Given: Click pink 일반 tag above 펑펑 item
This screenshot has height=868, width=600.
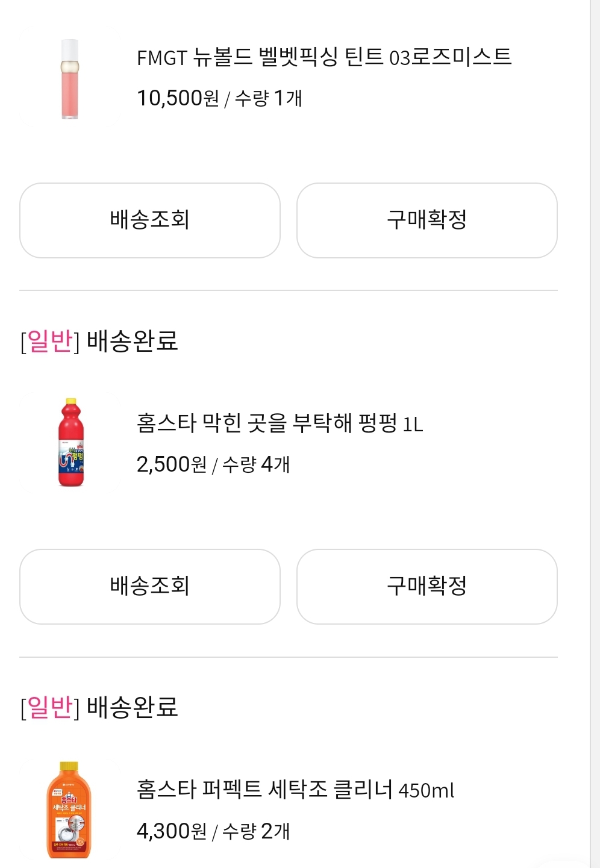Looking at the screenshot, I should [50, 341].
